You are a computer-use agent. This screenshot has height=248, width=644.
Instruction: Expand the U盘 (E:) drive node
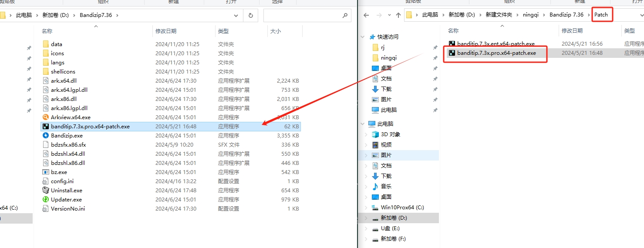(366, 228)
